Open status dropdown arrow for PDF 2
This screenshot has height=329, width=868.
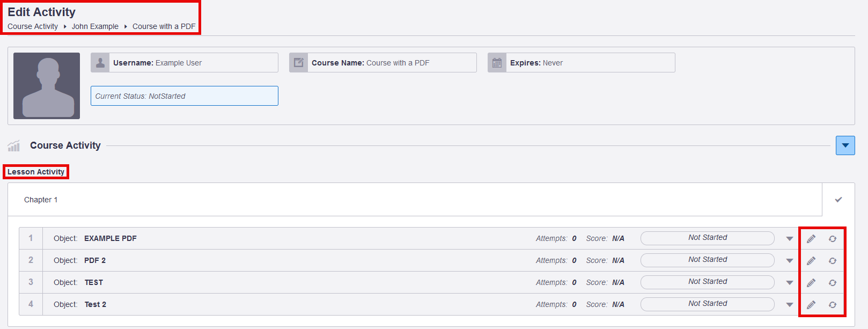(790, 261)
